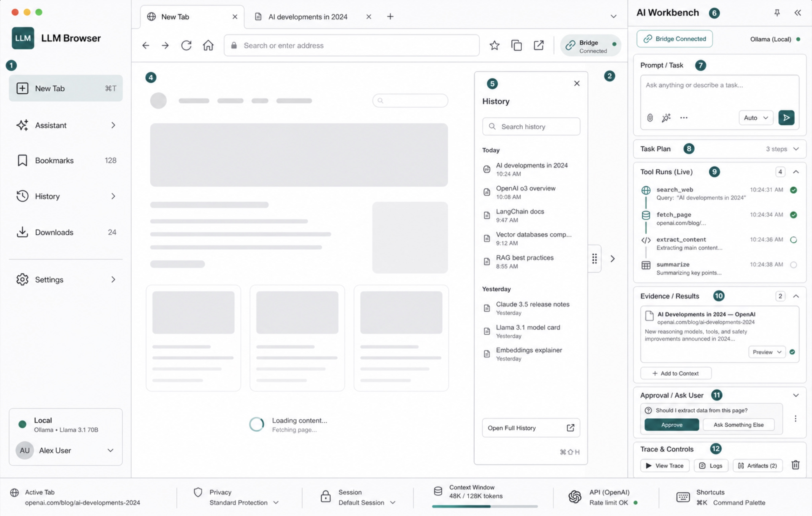Attach a file via paperclip icon
812x516 pixels.
coord(650,118)
